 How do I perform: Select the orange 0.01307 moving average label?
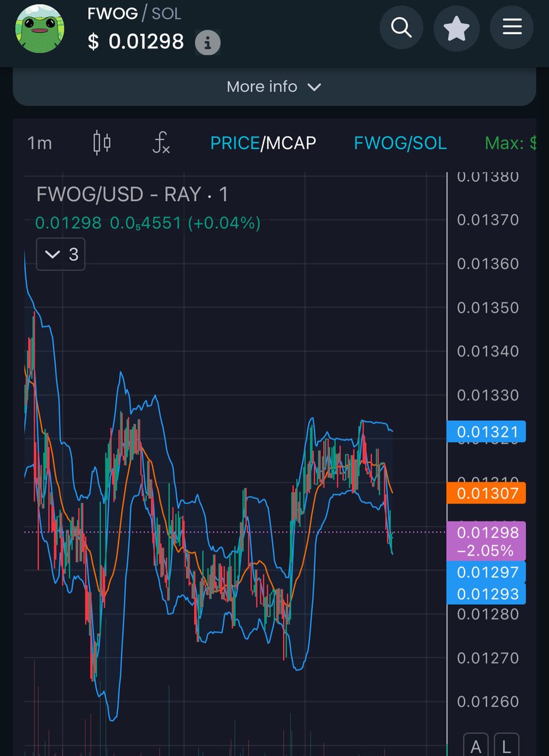click(x=486, y=493)
